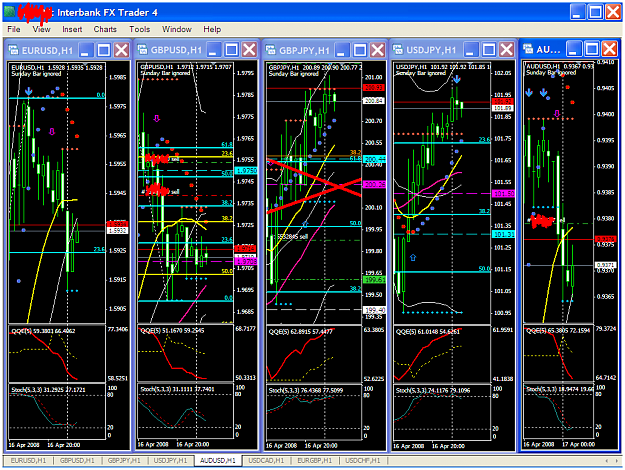
Task: Switch to the EURUSD,H1 bottom tab
Action: (28, 460)
